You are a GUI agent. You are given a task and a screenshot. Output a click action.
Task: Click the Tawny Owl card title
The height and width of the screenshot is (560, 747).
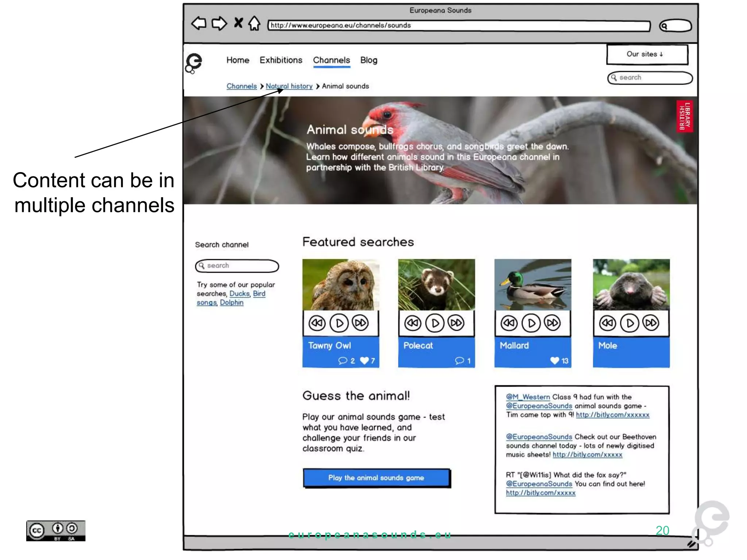click(330, 346)
